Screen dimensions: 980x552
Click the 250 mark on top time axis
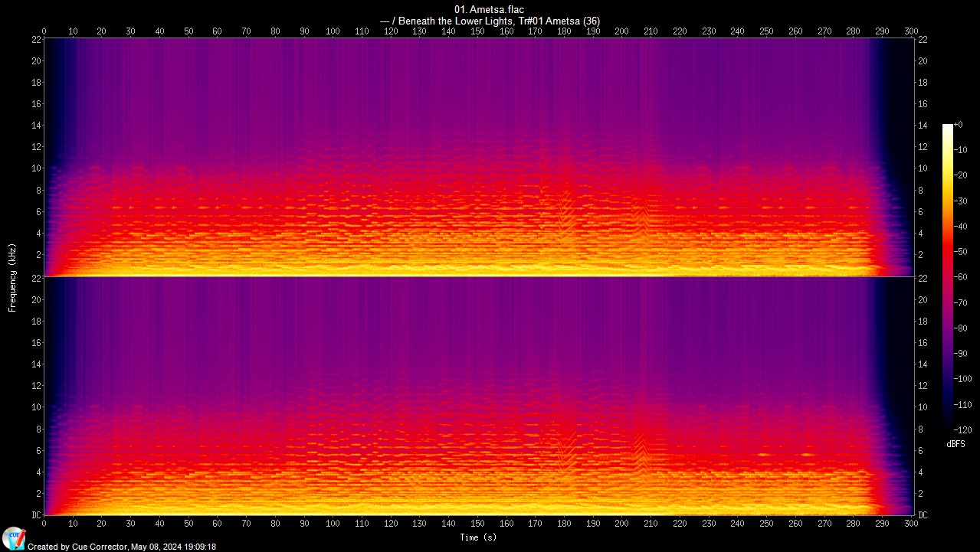point(766,31)
